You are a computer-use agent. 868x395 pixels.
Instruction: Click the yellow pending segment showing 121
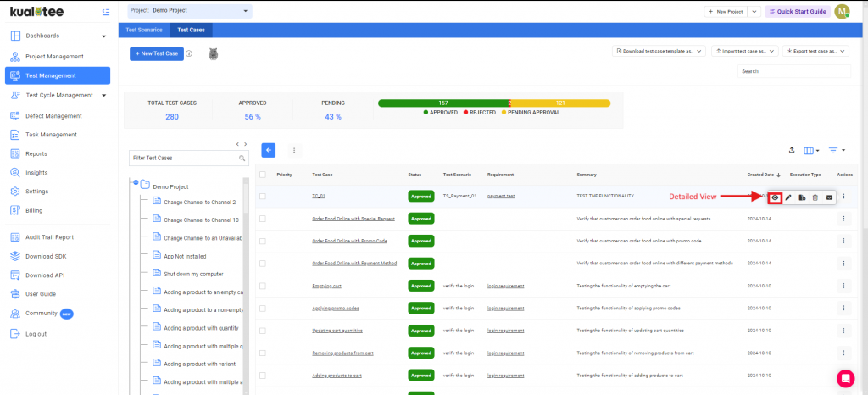(x=560, y=103)
